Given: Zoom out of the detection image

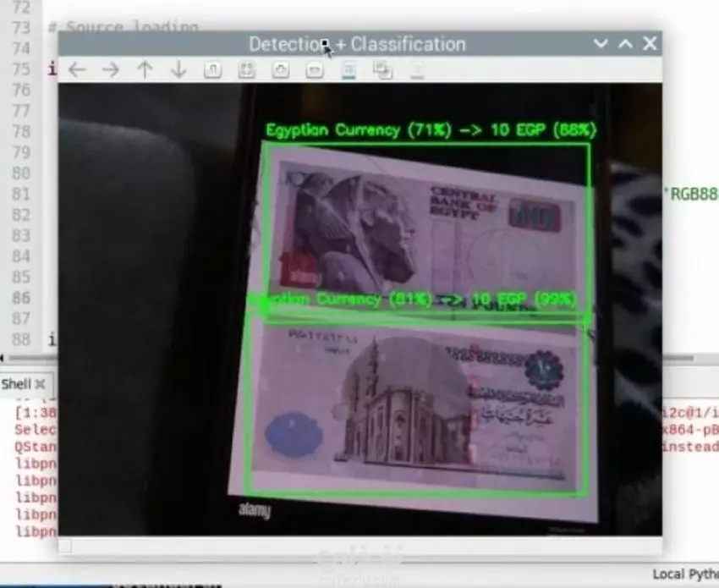Looking at the screenshot, I should [x=315, y=70].
